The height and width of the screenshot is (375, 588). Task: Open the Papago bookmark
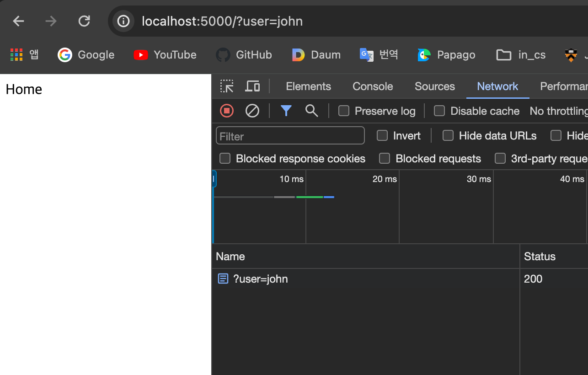click(x=446, y=55)
